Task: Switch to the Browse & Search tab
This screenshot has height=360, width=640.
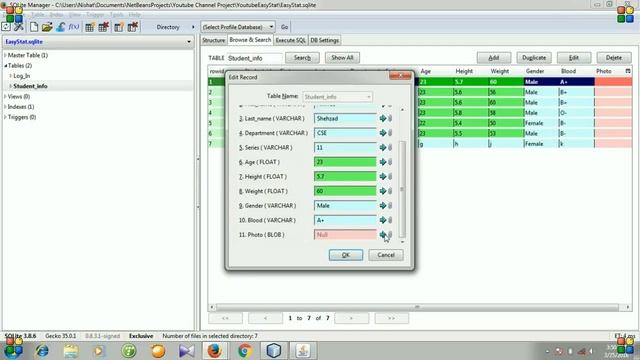Action: [250, 40]
